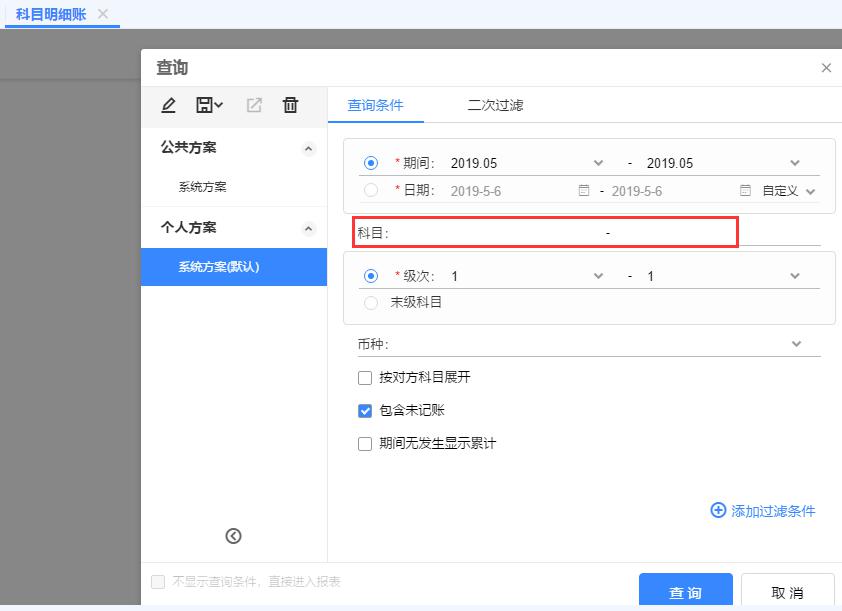Click the trash delete scheme icon
The height and width of the screenshot is (611, 842).
point(290,105)
